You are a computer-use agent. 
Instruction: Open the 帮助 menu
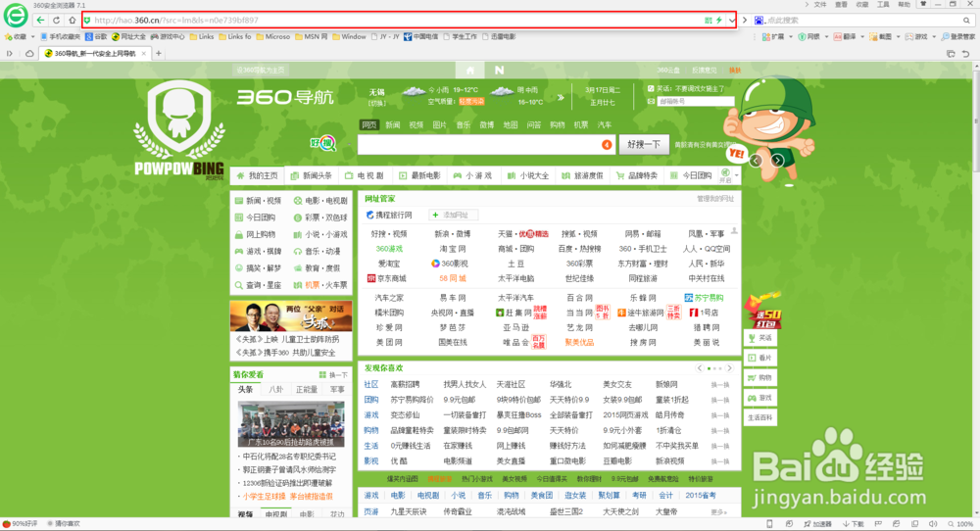coord(904,4)
